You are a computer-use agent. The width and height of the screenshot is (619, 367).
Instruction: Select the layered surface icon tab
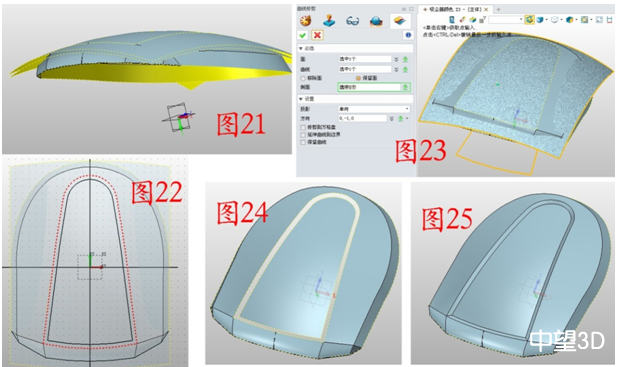[x=400, y=21]
